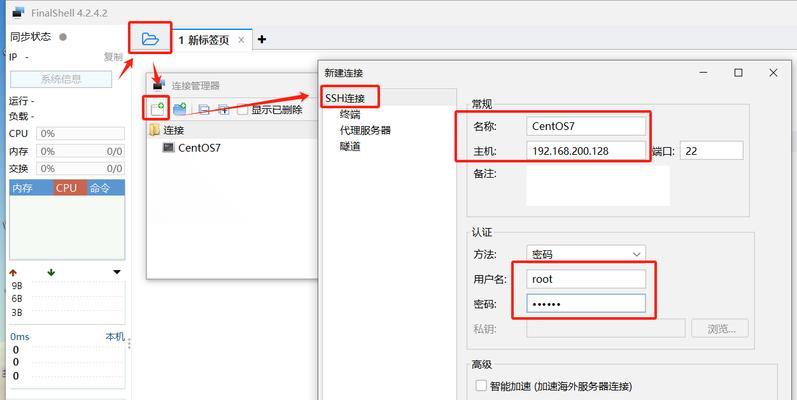Click the download speed green arrow icon
This screenshot has width=797, height=400.
click(51, 272)
